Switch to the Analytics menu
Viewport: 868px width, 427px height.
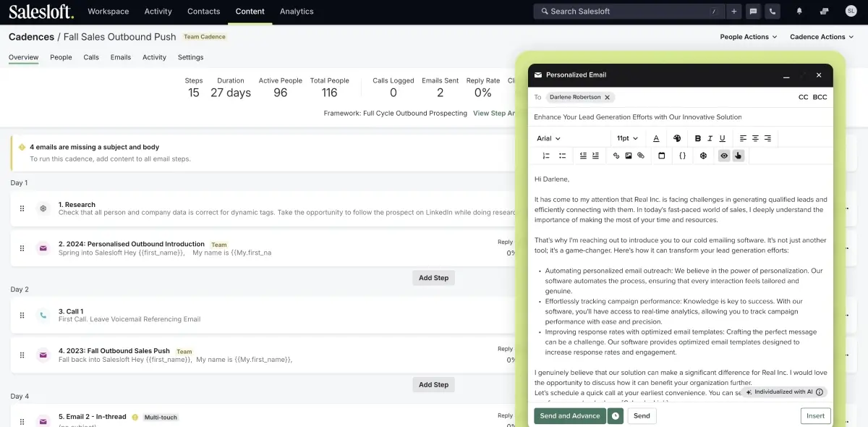297,12
